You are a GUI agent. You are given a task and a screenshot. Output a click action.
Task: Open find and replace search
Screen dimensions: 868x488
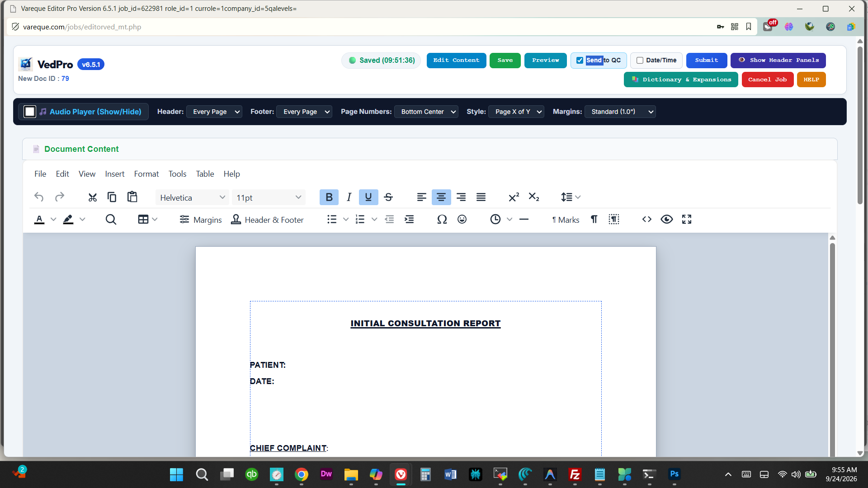111,220
